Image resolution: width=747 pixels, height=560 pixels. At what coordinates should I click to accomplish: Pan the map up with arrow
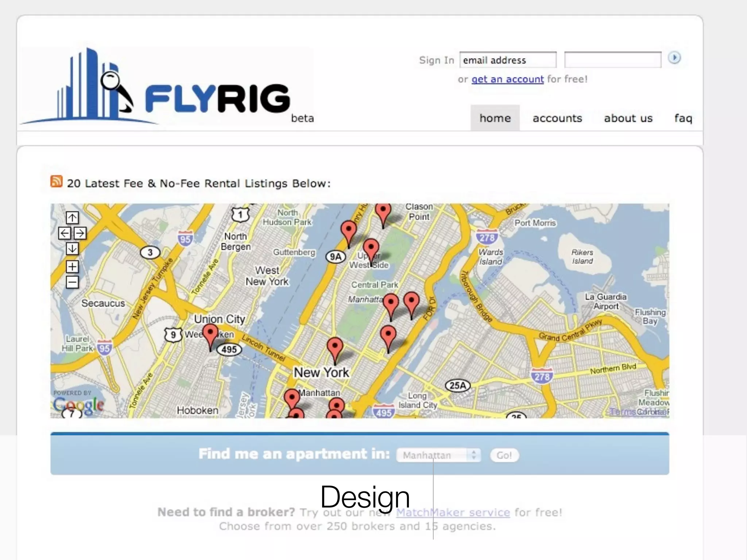click(72, 218)
